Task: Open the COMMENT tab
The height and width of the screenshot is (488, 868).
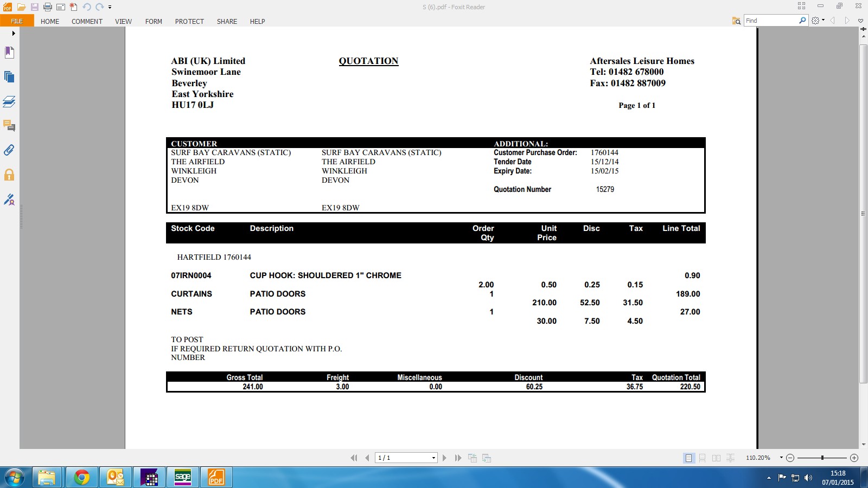Action: click(x=87, y=21)
